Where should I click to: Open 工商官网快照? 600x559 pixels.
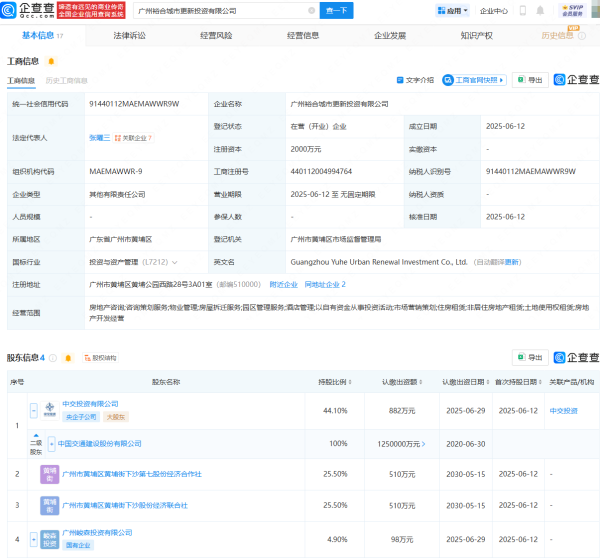(x=474, y=80)
